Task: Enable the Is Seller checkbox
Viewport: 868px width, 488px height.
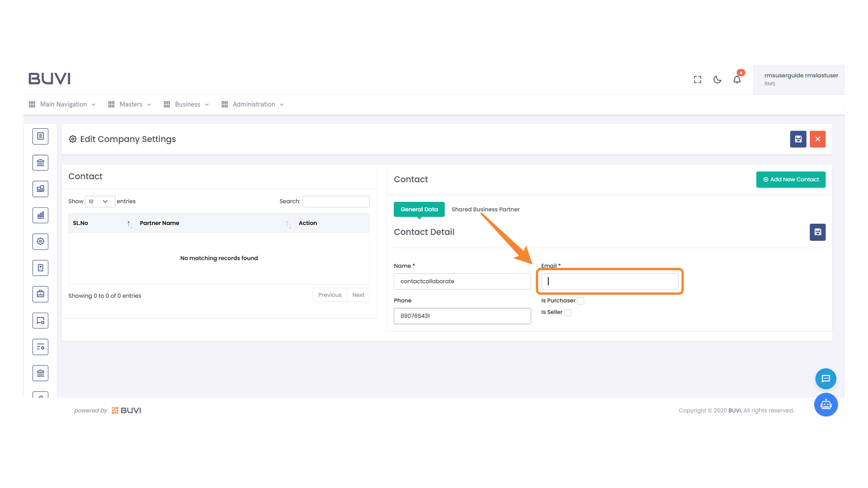Action: (568, 312)
